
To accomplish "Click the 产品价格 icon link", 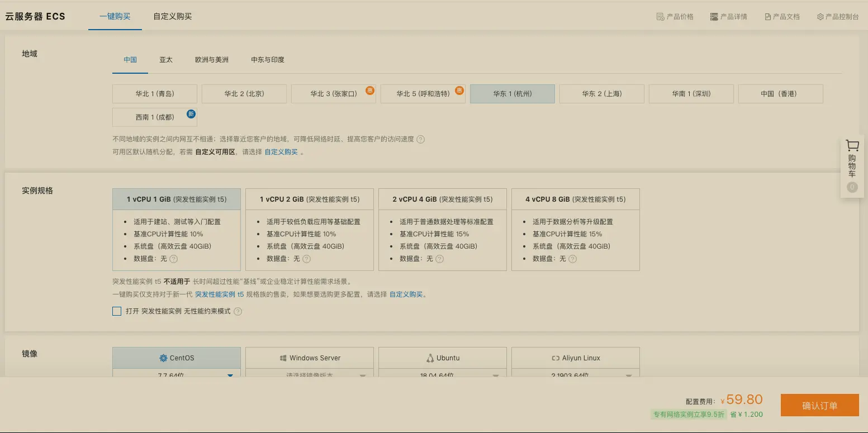I will point(661,17).
